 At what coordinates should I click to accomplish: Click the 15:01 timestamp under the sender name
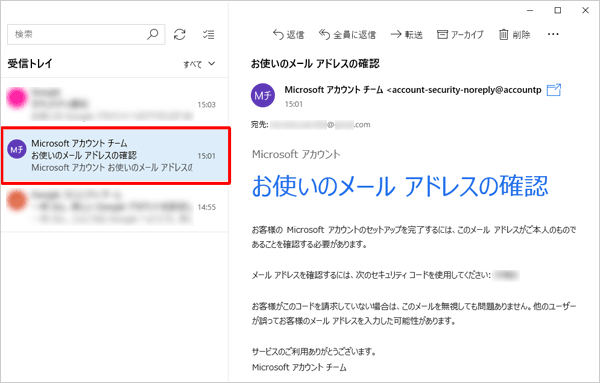pos(293,104)
